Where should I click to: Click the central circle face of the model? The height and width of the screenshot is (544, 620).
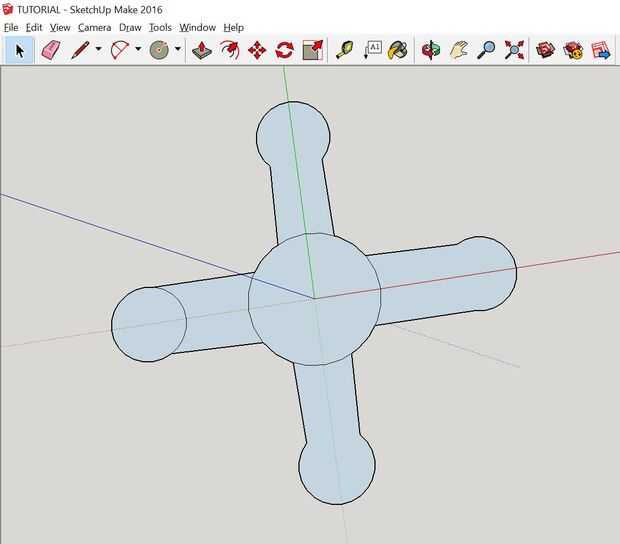pos(314,299)
